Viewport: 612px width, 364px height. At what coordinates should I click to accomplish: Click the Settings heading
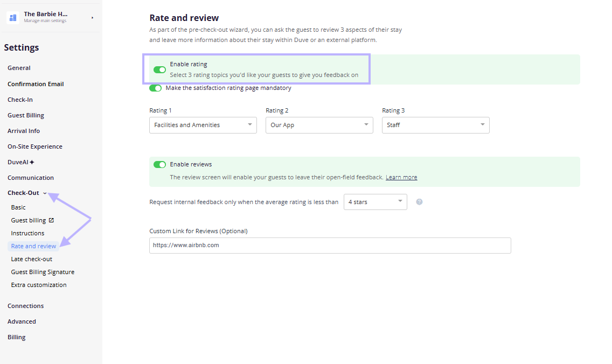point(22,47)
